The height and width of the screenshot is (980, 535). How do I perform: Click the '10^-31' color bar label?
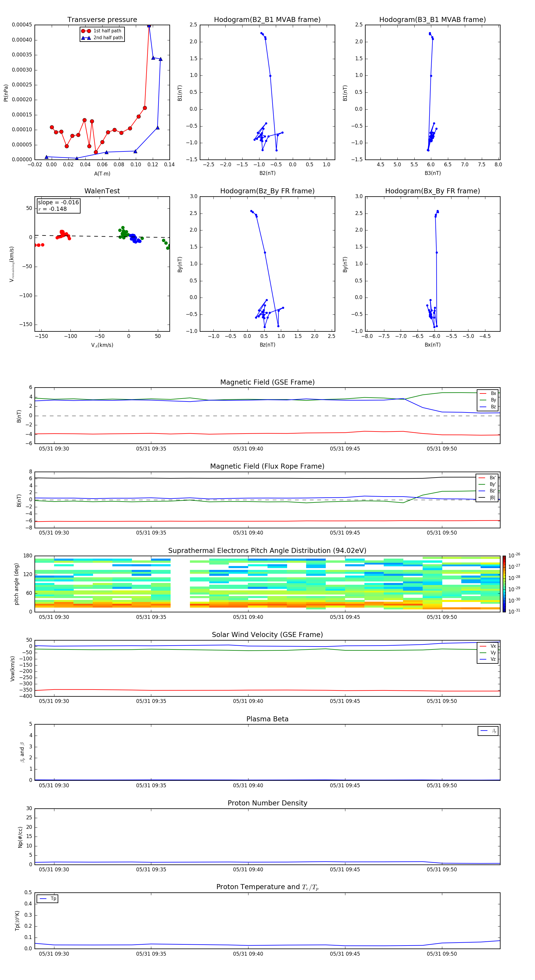point(514,611)
